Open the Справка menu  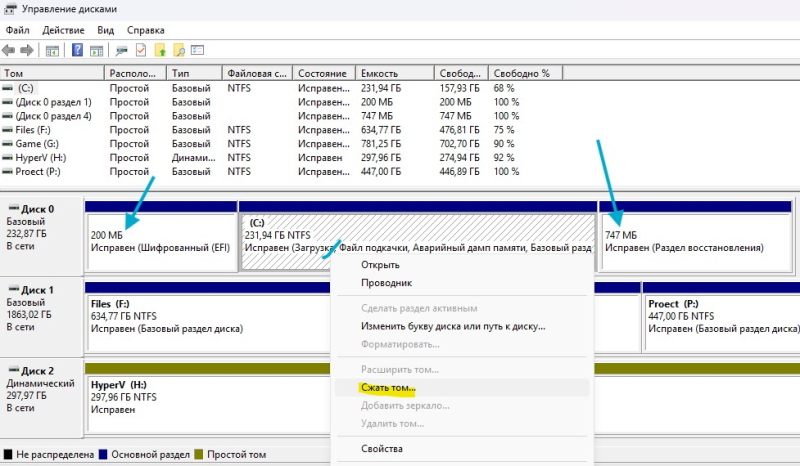146,30
